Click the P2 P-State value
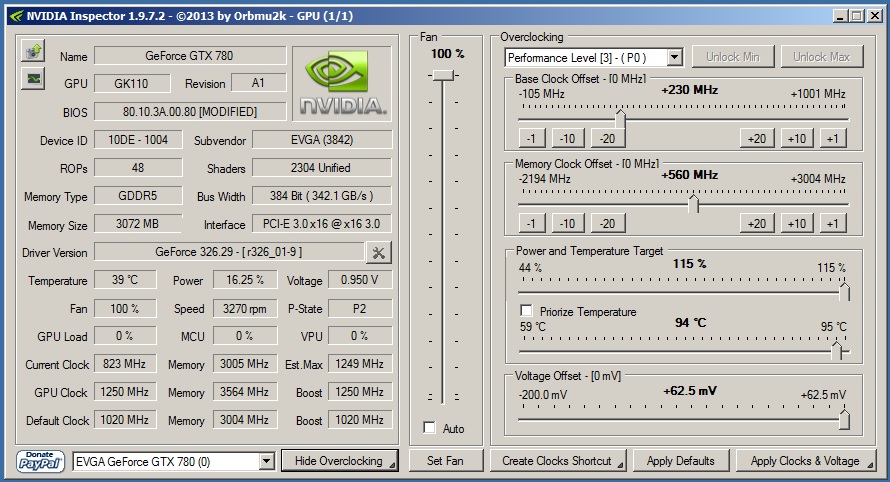890x482 pixels. click(360, 308)
